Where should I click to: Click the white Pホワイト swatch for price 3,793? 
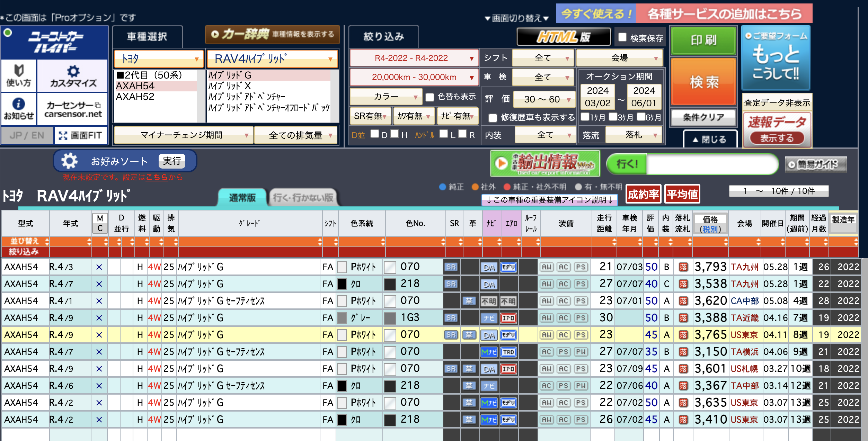342,267
